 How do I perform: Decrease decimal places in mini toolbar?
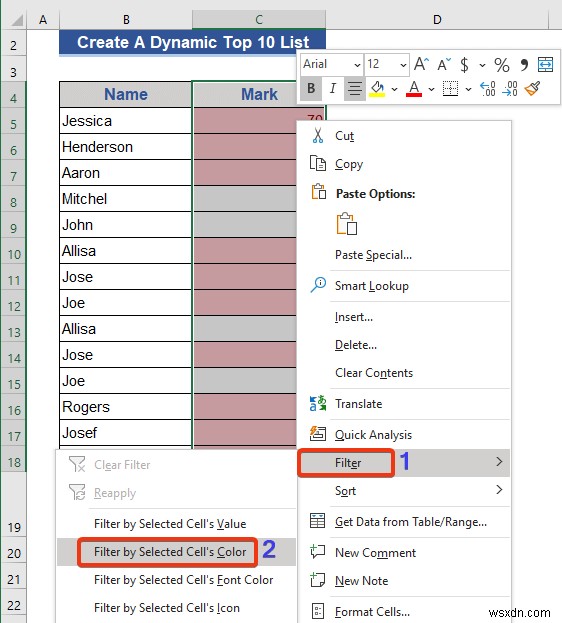510,88
